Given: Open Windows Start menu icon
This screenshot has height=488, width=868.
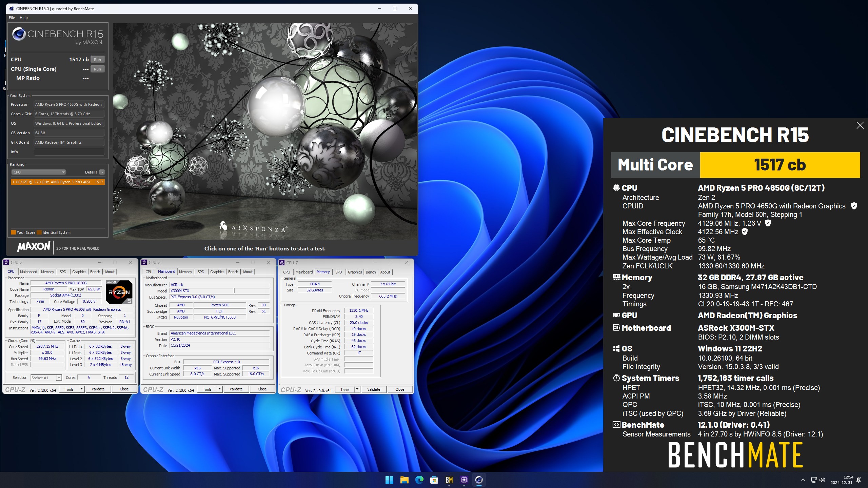Looking at the screenshot, I should click(389, 480).
